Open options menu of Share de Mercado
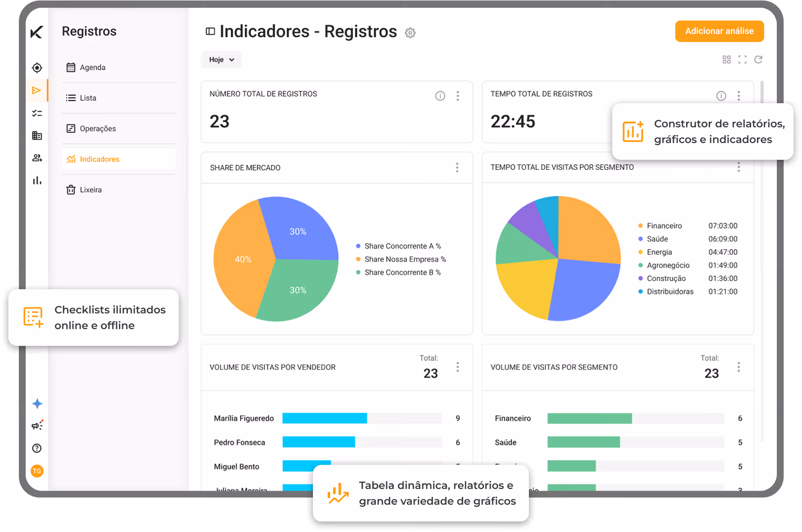Screen dimensions: 802x532 pos(457,167)
